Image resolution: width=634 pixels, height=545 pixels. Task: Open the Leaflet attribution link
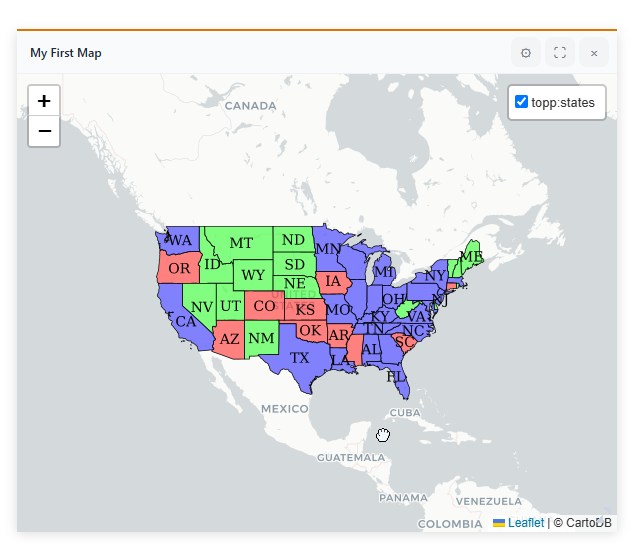pyautogui.click(x=526, y=523)
